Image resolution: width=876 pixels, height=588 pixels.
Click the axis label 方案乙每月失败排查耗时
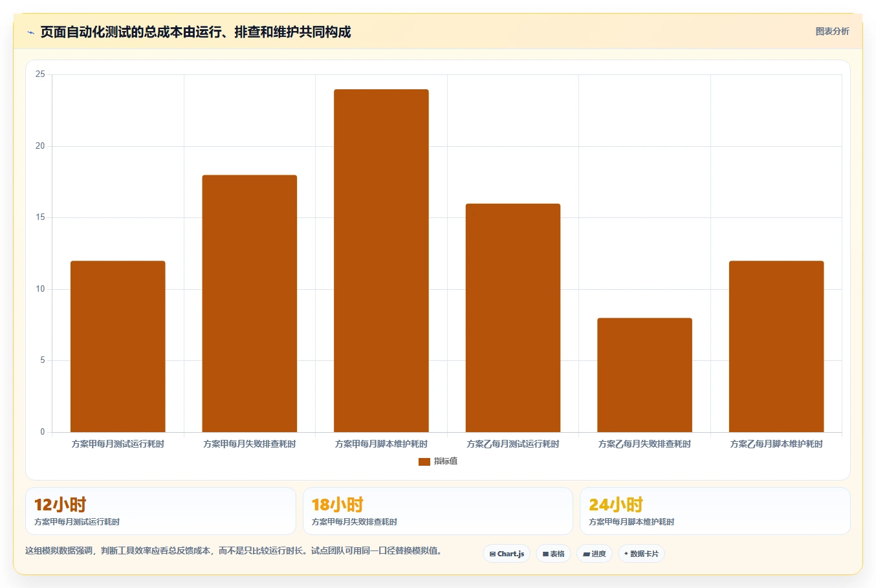pos(644,444)
